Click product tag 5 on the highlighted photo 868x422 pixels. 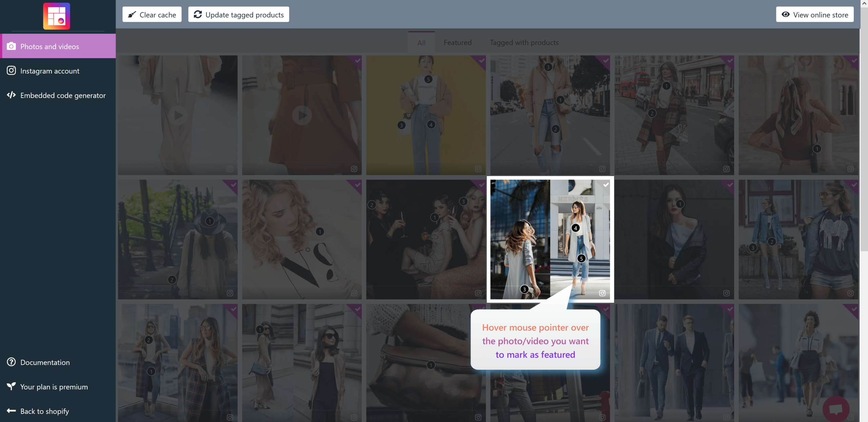click(x=581, y=258)
